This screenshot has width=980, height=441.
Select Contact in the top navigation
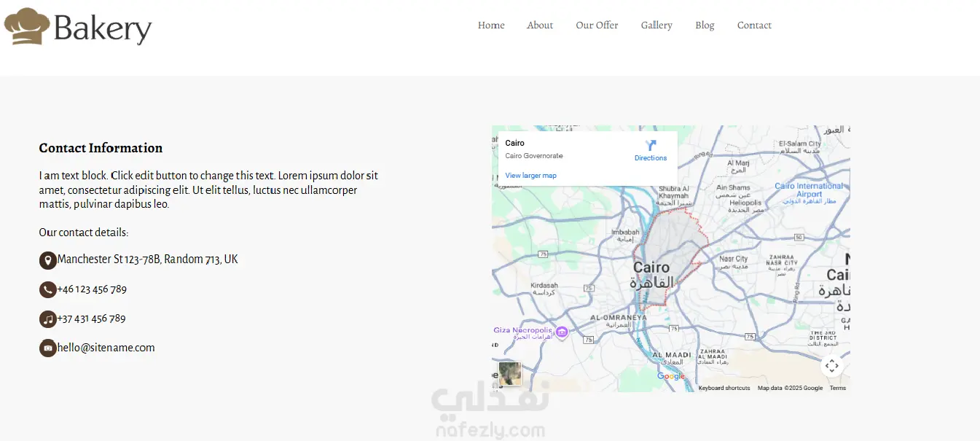pyautogui.click(x=754, y=25)
